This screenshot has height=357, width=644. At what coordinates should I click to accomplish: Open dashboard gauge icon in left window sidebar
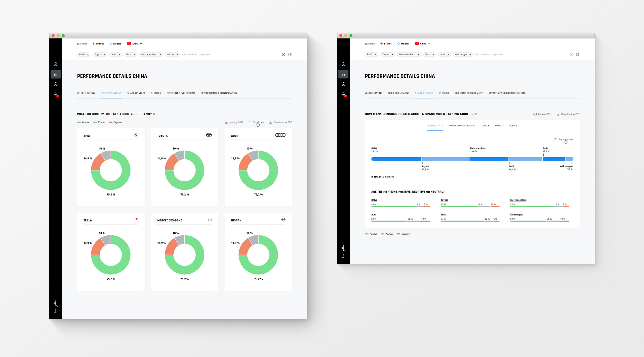click(56, 64)
